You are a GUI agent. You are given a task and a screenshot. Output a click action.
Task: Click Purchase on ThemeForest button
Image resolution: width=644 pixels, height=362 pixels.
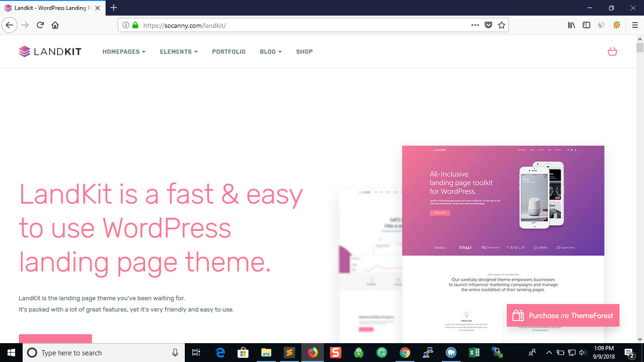(563, 315)
